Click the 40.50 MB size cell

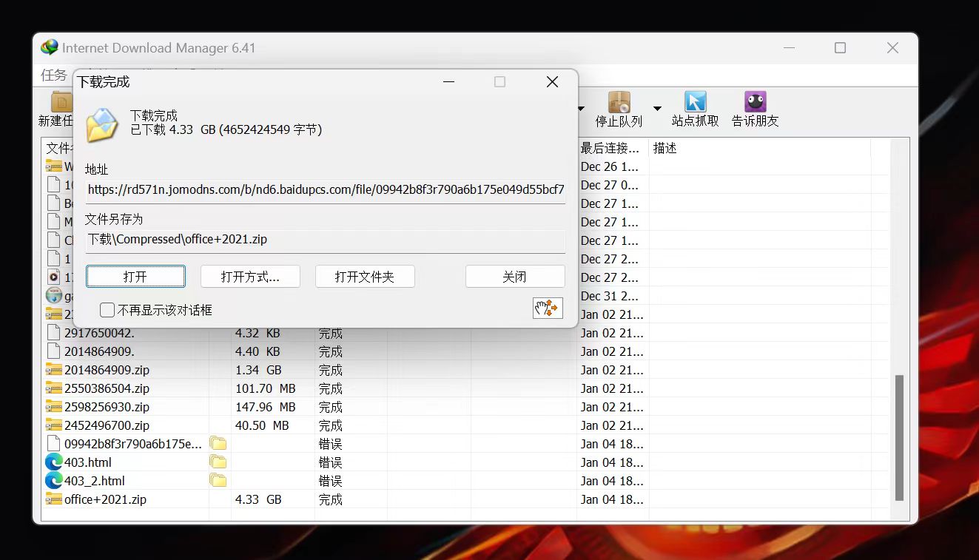262,425
